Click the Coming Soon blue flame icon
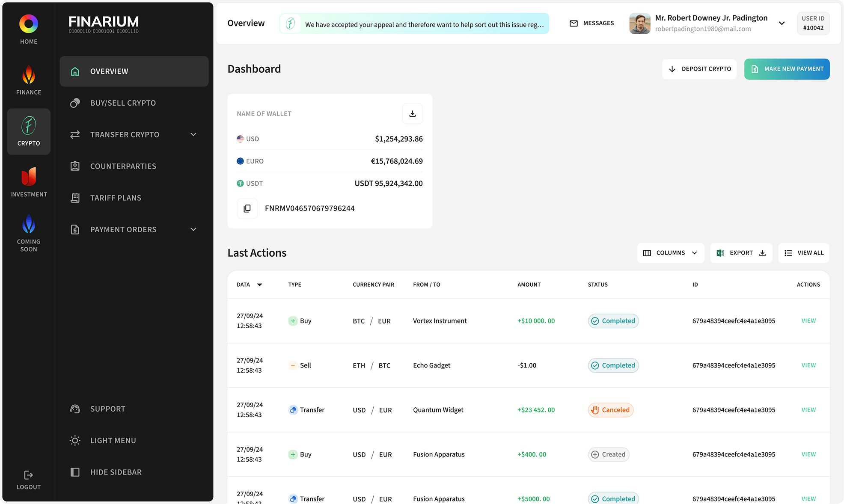Screen dimensions: 844x504 29,225
